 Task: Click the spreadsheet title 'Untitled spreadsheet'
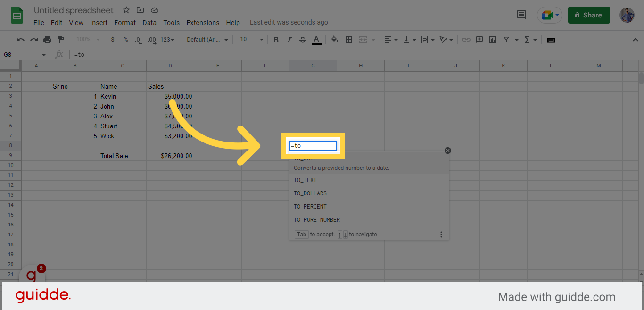coord(74,10)
